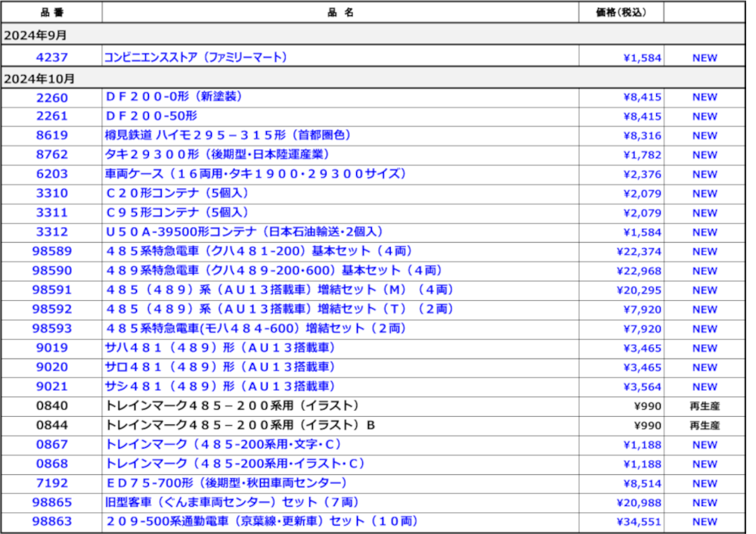Click product number 0867
This screenshot has width=756, height=534.
click(x=51, y=444)
